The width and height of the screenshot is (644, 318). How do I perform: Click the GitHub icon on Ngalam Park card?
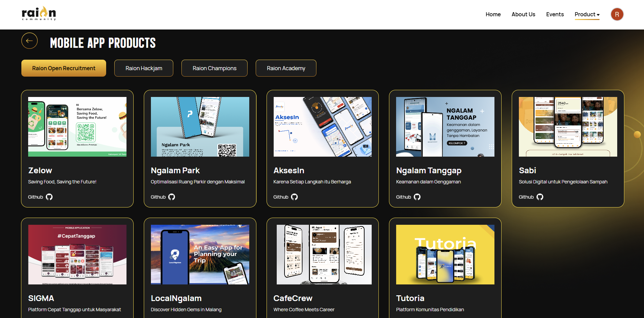172,197
